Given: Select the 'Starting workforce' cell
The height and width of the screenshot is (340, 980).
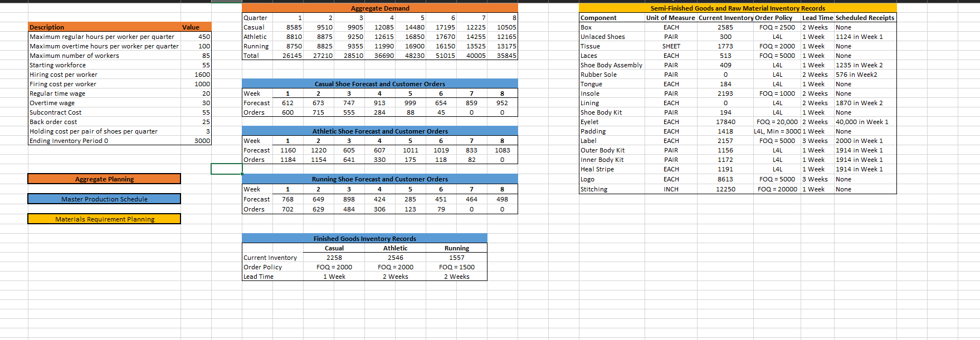Looking at the screenshot, I should [104, 65].
